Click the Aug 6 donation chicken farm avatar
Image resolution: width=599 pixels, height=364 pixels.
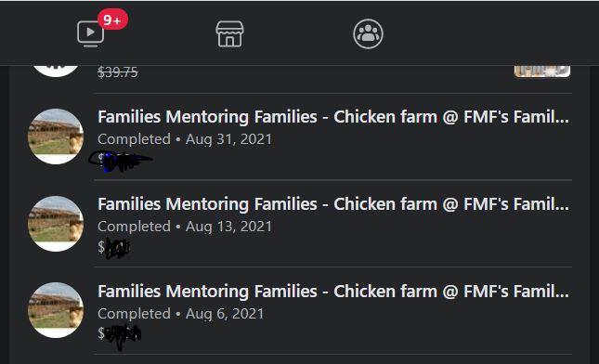56,310
